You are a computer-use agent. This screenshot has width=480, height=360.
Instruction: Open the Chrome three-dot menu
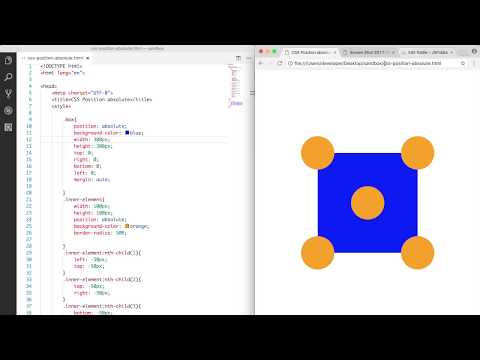[474, 63]
